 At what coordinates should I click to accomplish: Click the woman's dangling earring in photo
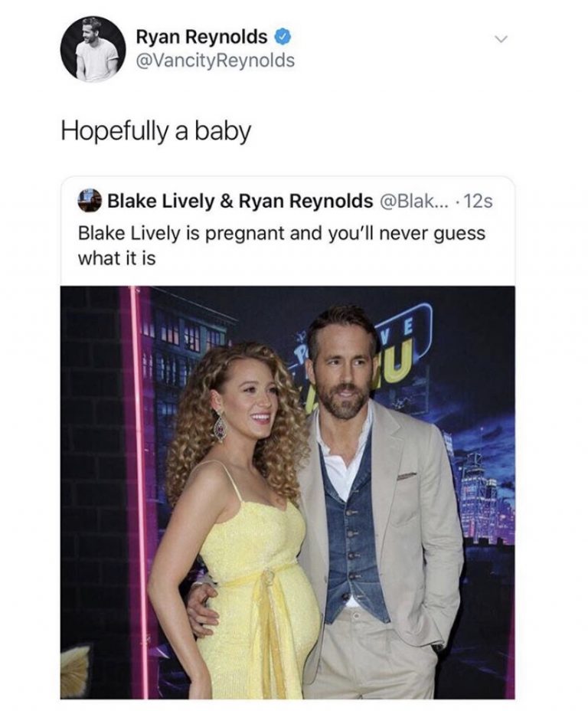(220, 426)
